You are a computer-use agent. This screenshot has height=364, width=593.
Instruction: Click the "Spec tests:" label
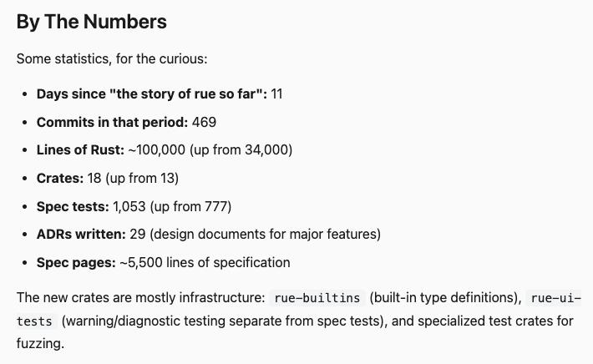(x=73, y=206)
